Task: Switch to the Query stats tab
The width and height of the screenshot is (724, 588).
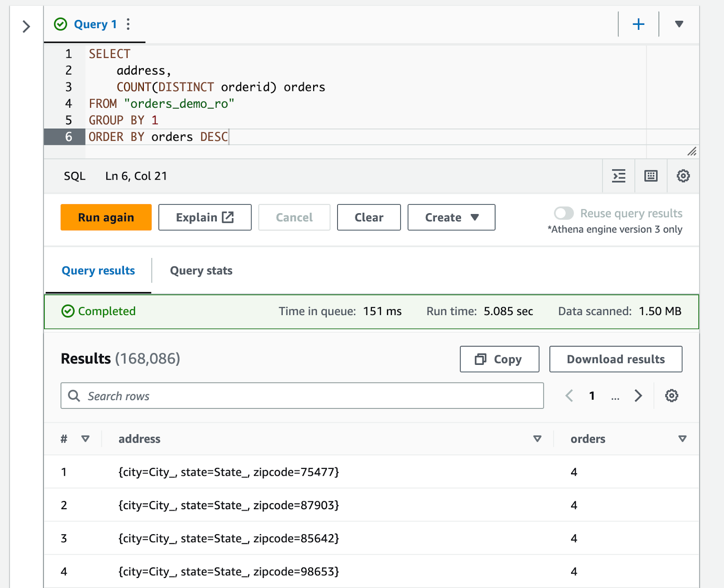Action: (201, 270)
